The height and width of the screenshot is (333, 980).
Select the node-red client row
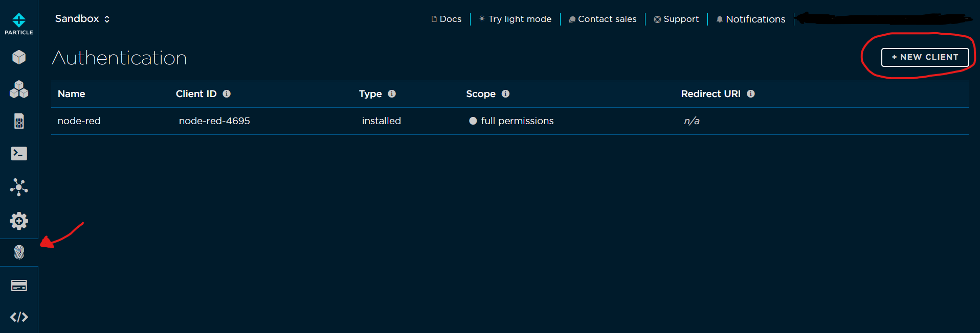click(x=79, y=121)
